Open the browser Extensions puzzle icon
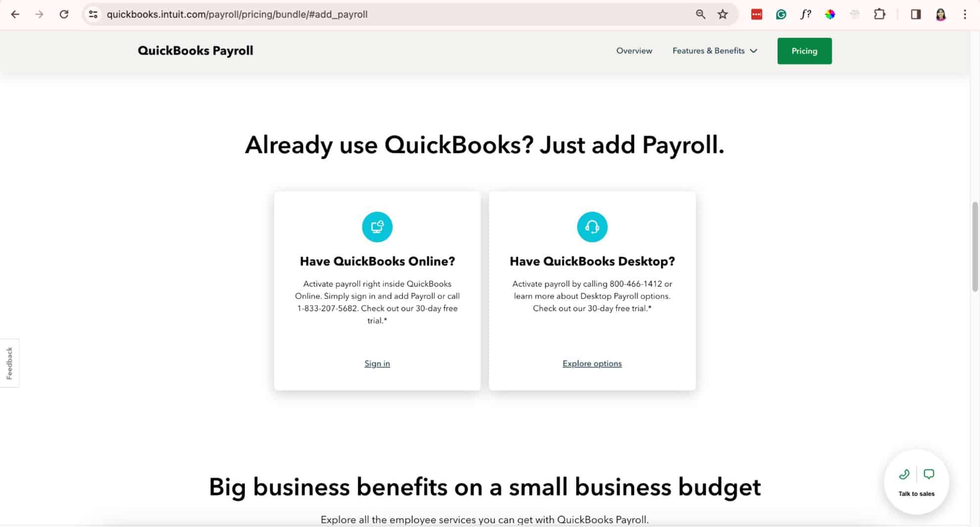 click(x=881, y=14)
